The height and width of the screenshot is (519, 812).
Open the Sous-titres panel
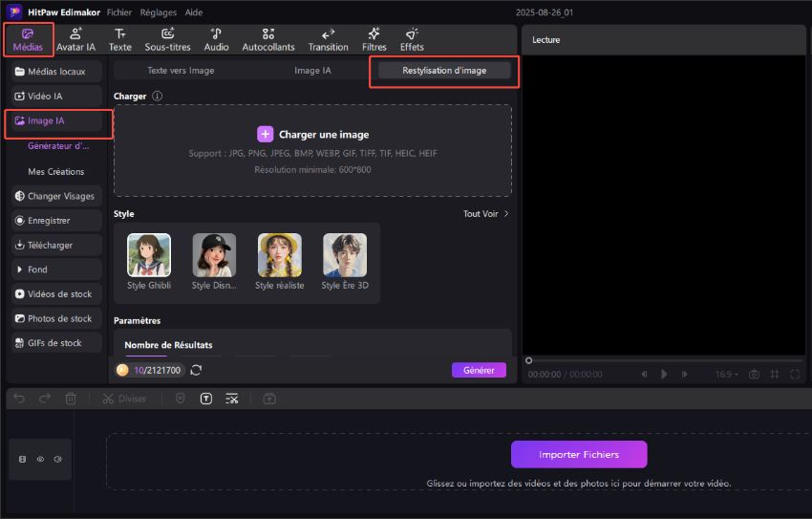tap(167, 40)
